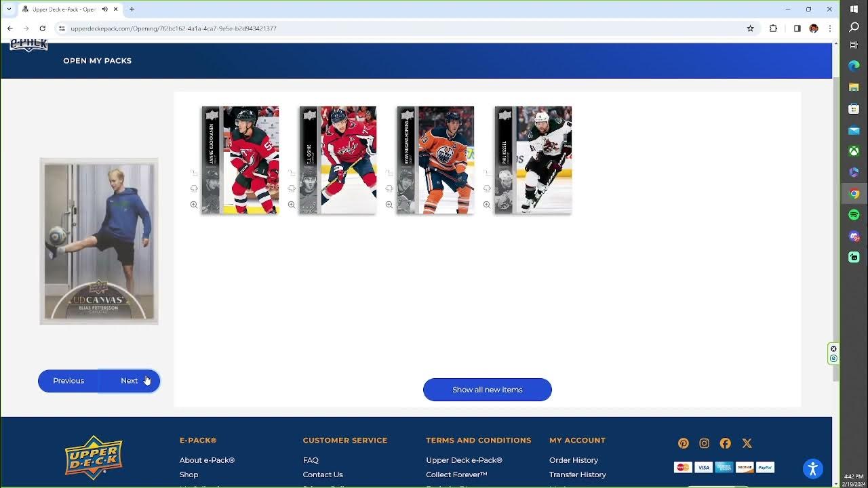Viewport: 868px width, 488px height.
Task: Open the FAQ link
Action: [311, 460]
